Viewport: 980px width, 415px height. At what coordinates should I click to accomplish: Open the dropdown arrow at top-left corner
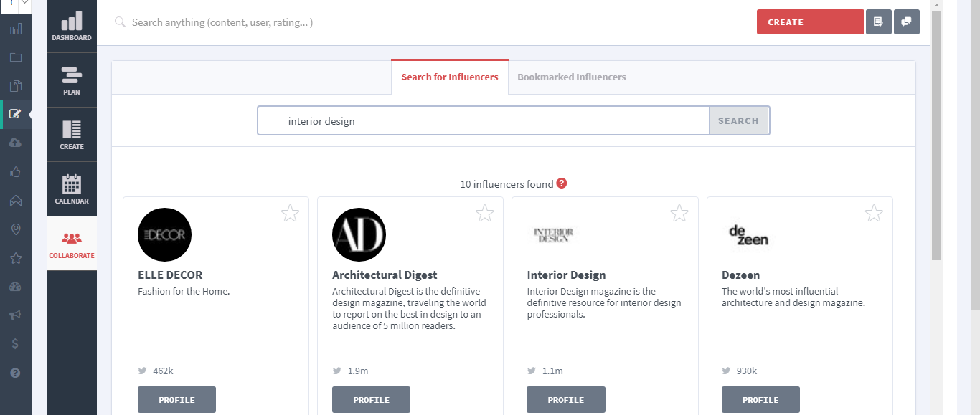(25, 4)
